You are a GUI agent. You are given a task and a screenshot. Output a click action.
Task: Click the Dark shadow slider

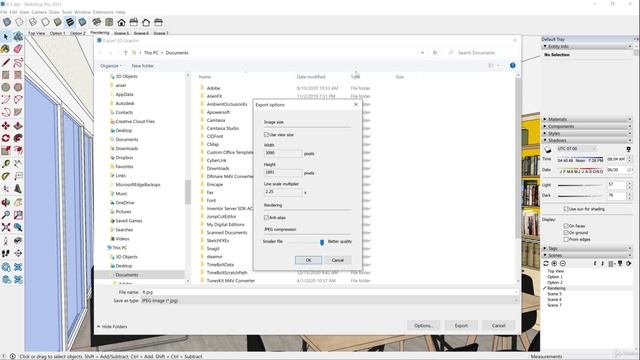(580, 196)
